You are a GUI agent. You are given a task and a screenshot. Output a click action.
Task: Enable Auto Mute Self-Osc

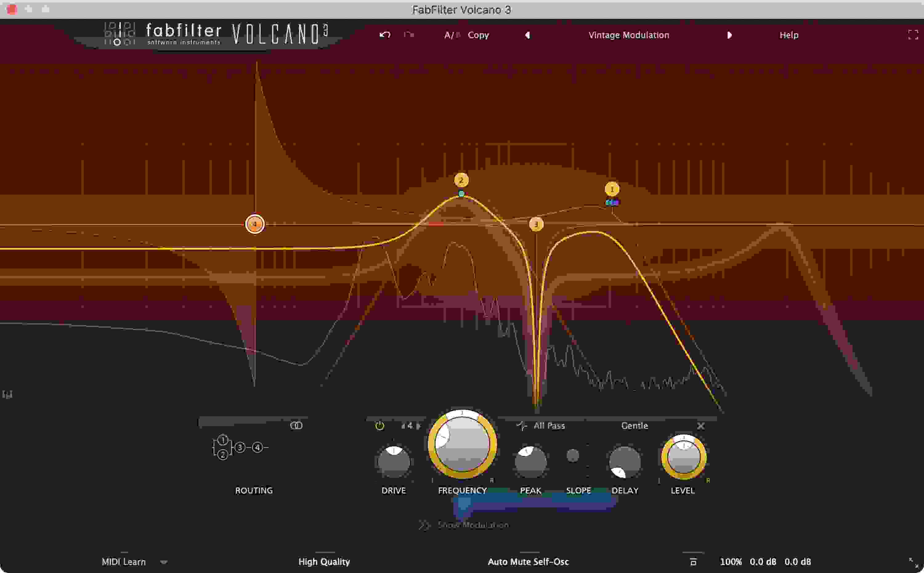point(528,562)
